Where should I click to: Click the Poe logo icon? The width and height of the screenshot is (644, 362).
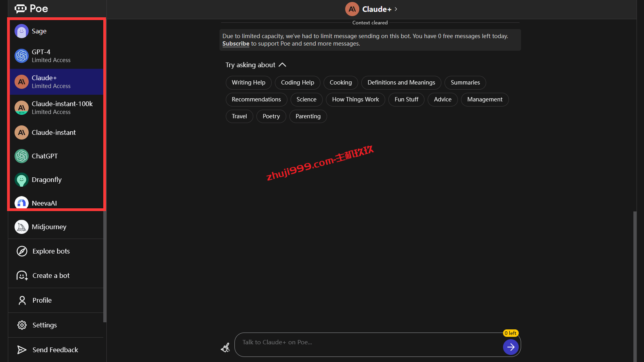[x=20, y=9]
